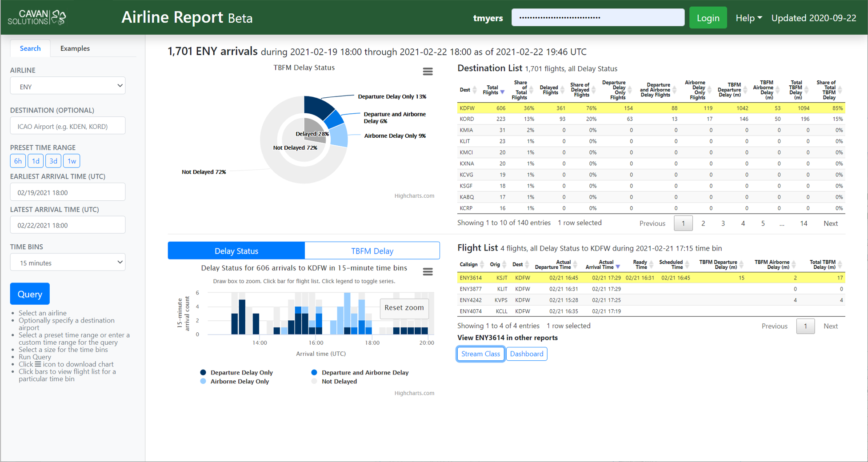Open the Help dropdown menu

[748, 18]
